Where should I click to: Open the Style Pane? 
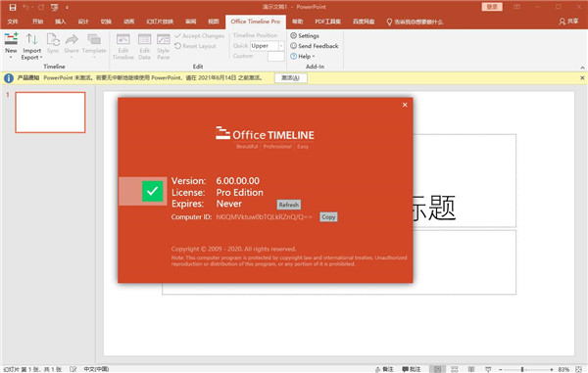163,46
